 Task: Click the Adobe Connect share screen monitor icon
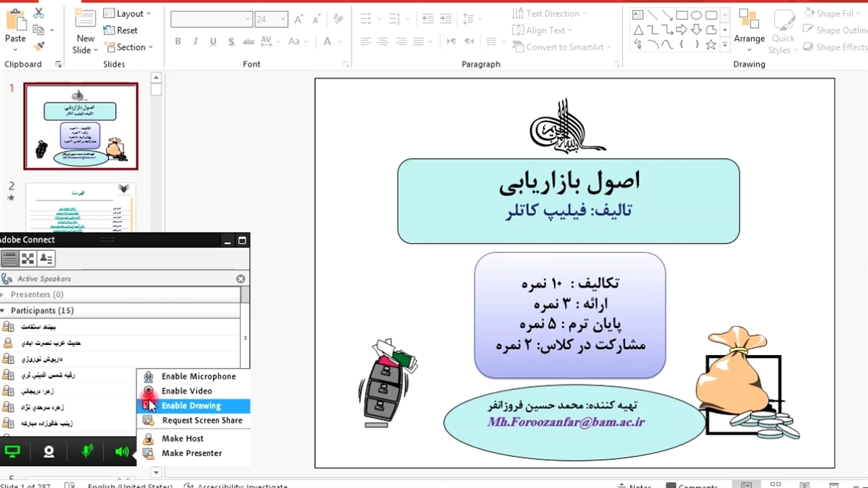[x=12, y=451]
